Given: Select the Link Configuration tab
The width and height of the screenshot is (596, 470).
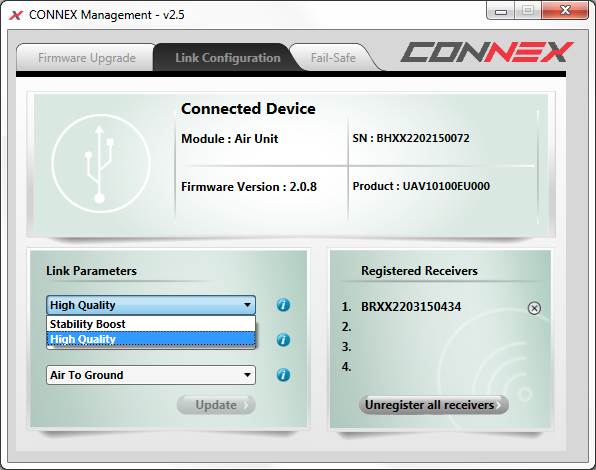Looking at the screenshot, I should click(x=227, y=58).
